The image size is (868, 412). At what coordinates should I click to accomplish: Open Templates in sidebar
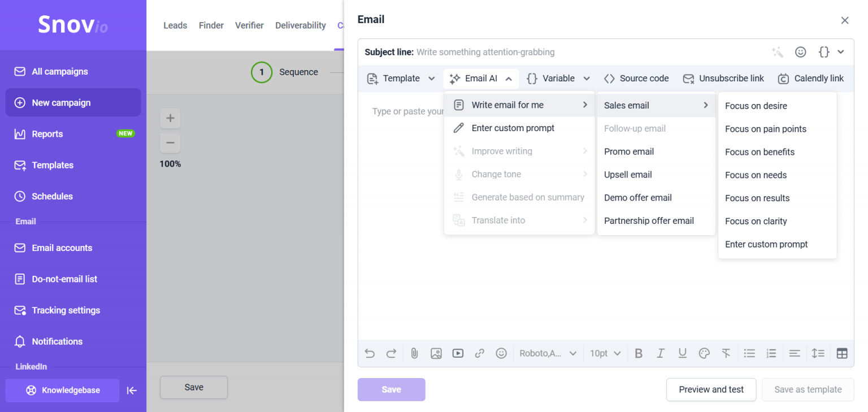coord(73,165)
